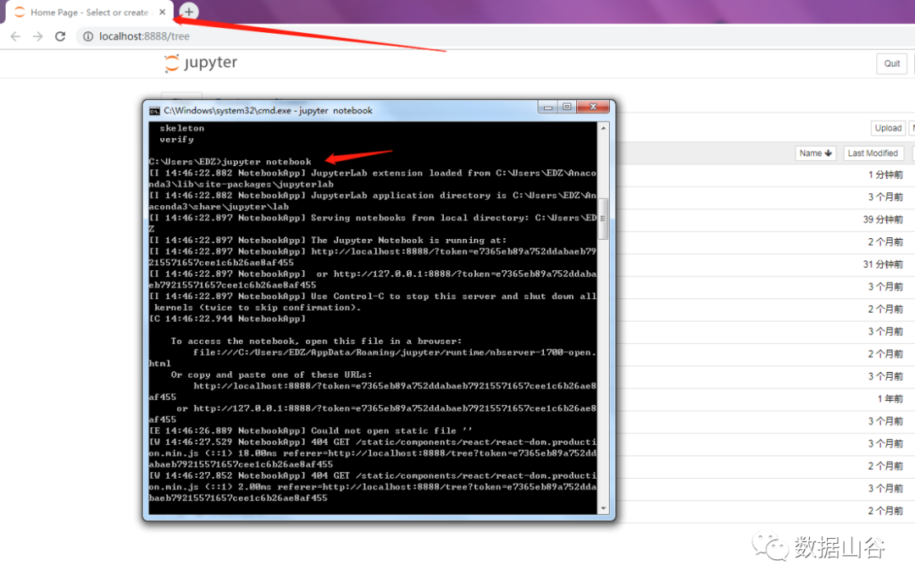Close the cmd.exe jupyter notebook window
The width and height of the screenshot is (915, 588).
(593, 107)
